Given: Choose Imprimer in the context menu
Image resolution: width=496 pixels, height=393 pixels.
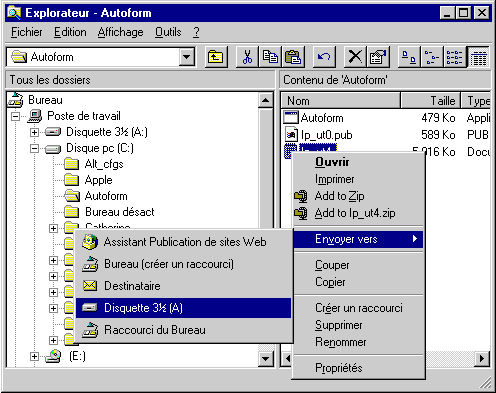Looking at the screenshot, I should tap(358, 179).
